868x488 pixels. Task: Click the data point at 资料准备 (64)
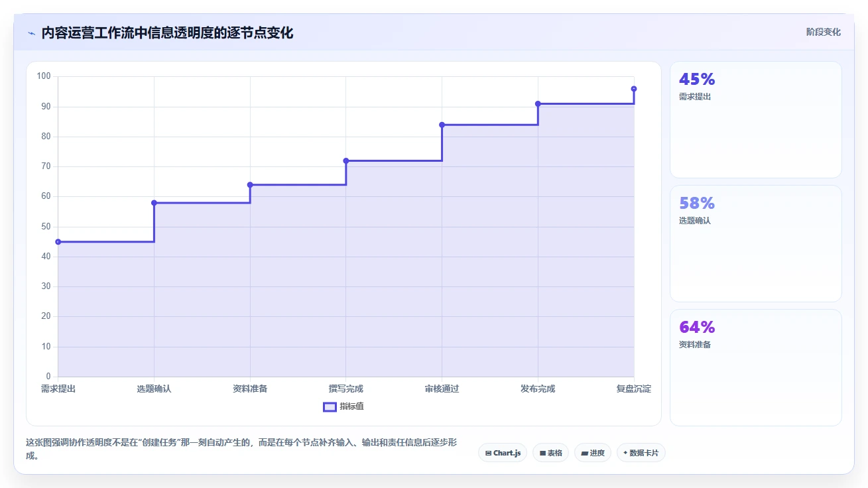(250, 185)
